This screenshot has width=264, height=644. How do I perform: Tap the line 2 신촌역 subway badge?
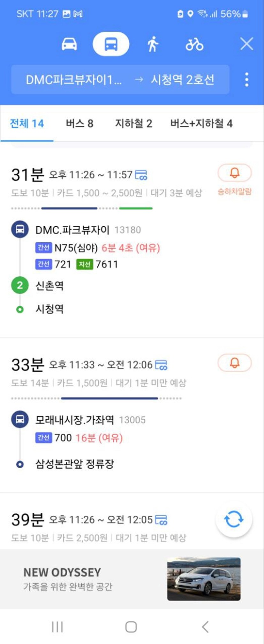20,285
